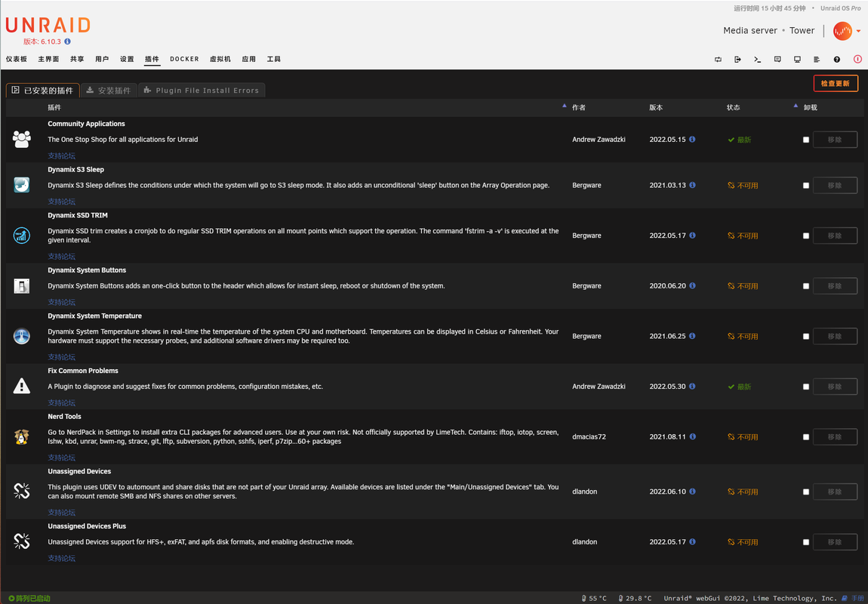Click the 阵列已启动 status indicator

pyautogui.click(x=29, y=599)
